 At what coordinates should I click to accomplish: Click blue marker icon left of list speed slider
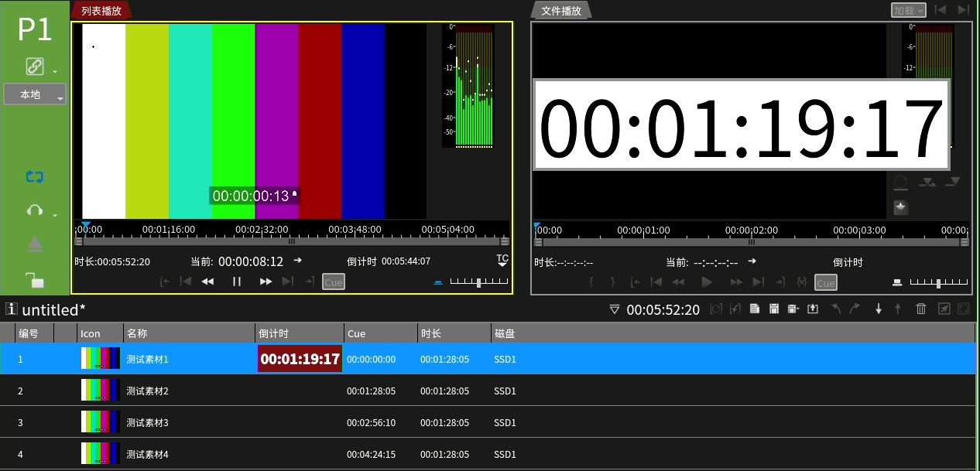point(437,282)
